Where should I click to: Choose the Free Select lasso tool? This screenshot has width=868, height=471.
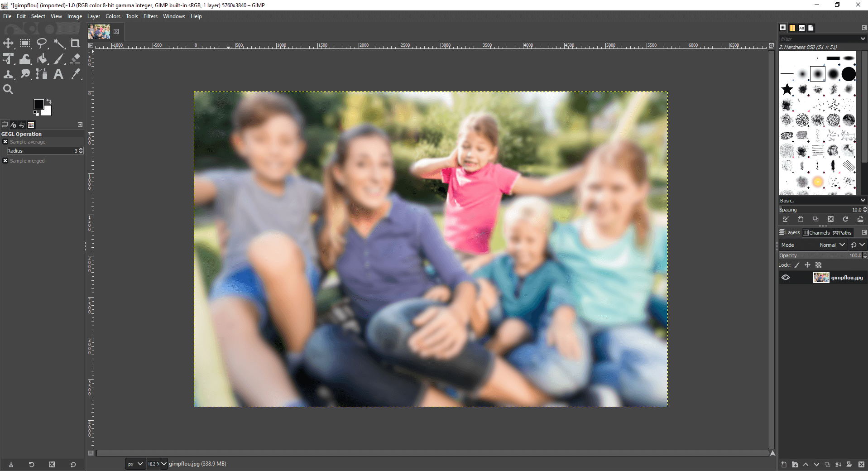[x=42, y=43]
